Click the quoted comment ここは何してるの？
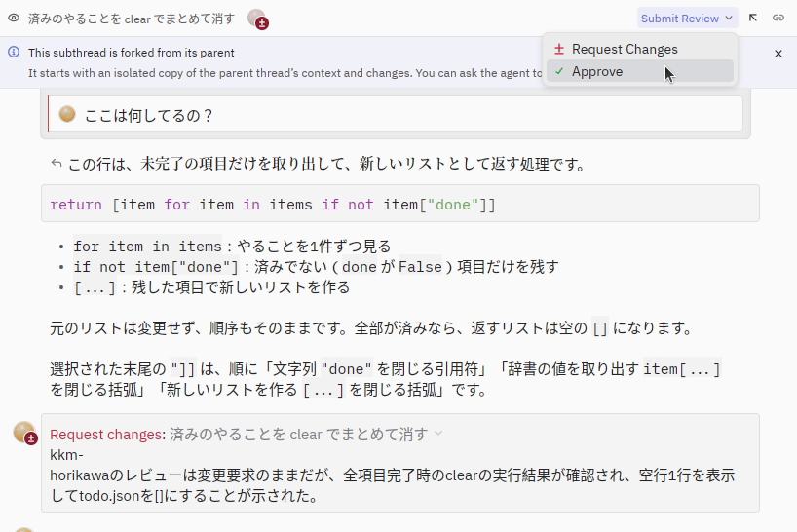The height and width of the screenshot is (532, 797). point(396,114)
